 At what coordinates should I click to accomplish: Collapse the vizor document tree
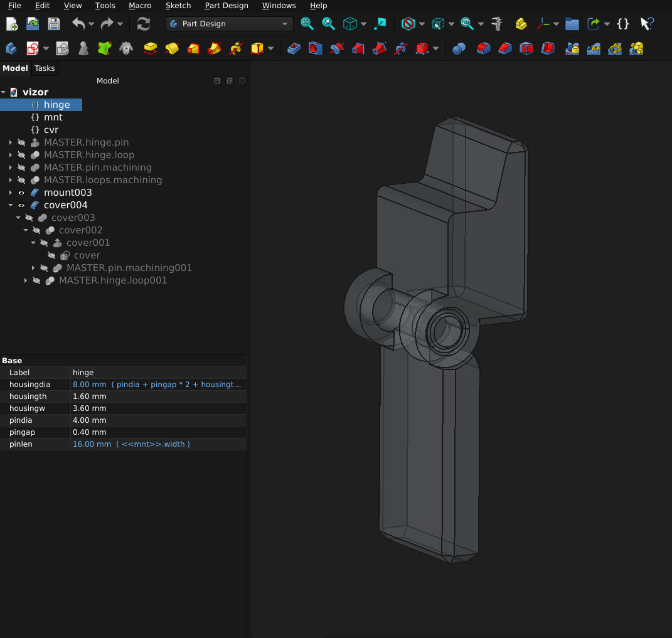point(3,92)
